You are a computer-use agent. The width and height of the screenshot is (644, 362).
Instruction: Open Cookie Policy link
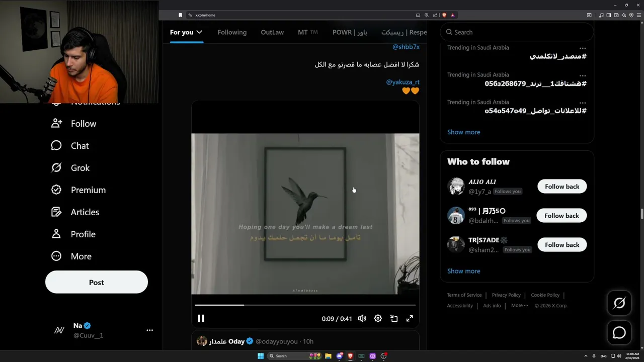tap(545, 295)
